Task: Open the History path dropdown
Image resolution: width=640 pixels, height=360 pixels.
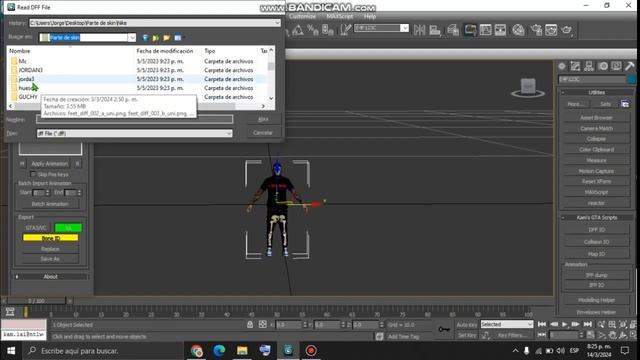Action: (x=278, y=23)
